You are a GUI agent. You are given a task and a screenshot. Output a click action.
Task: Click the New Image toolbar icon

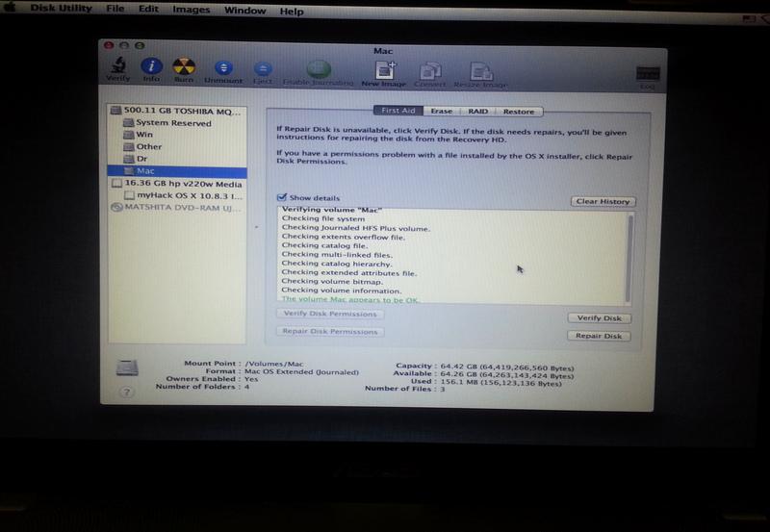tap(385, 71)
